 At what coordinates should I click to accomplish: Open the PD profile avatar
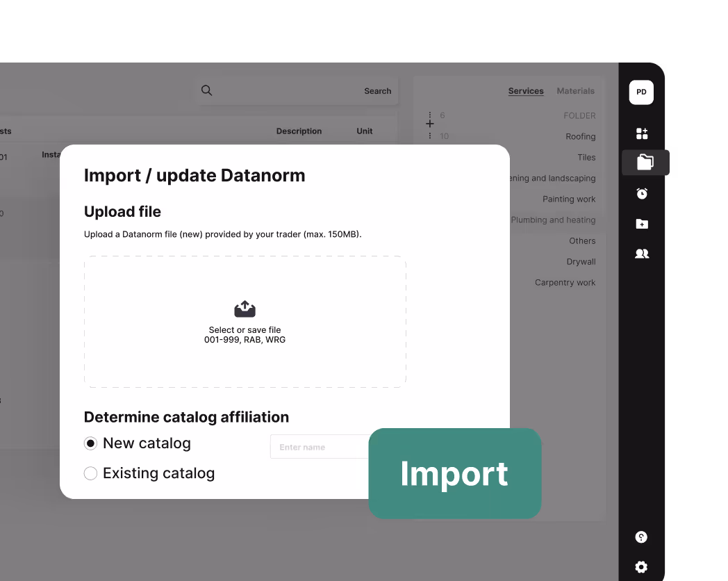coord(641,92)
